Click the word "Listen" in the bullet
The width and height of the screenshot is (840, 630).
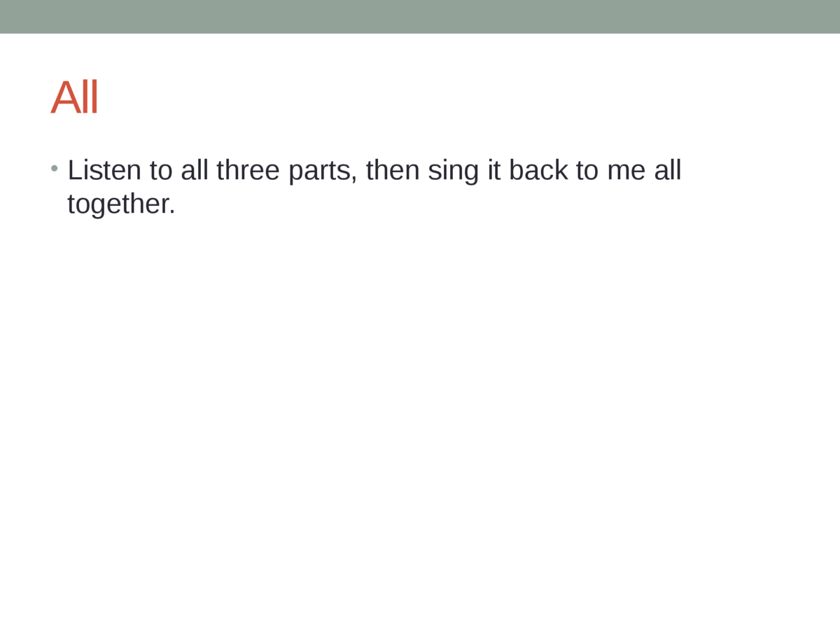coord(104,170)
